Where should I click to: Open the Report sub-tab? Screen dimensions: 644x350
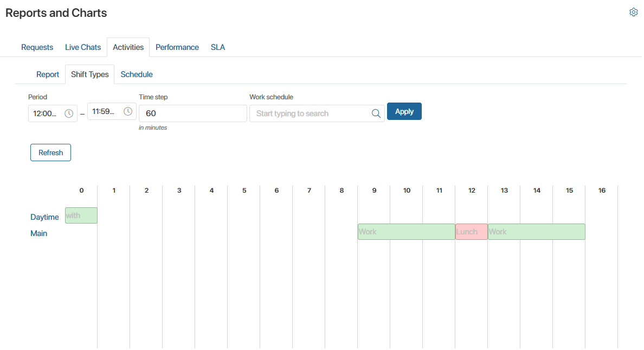pos(48,74)
